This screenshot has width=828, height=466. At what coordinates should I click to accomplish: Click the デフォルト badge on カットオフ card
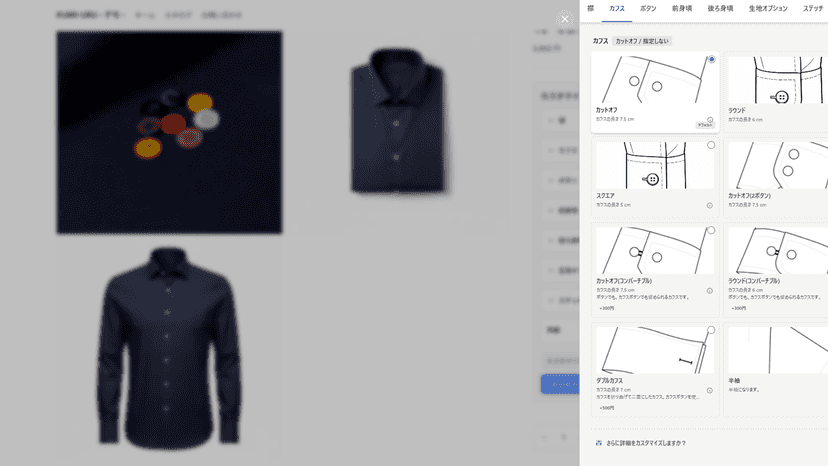[705, 125]
